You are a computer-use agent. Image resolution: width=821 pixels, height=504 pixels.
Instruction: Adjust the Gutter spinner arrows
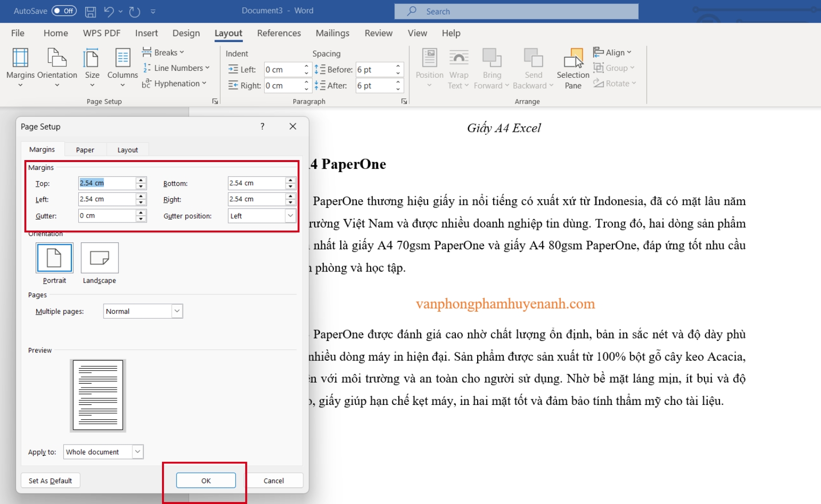[x=141, y=216]
